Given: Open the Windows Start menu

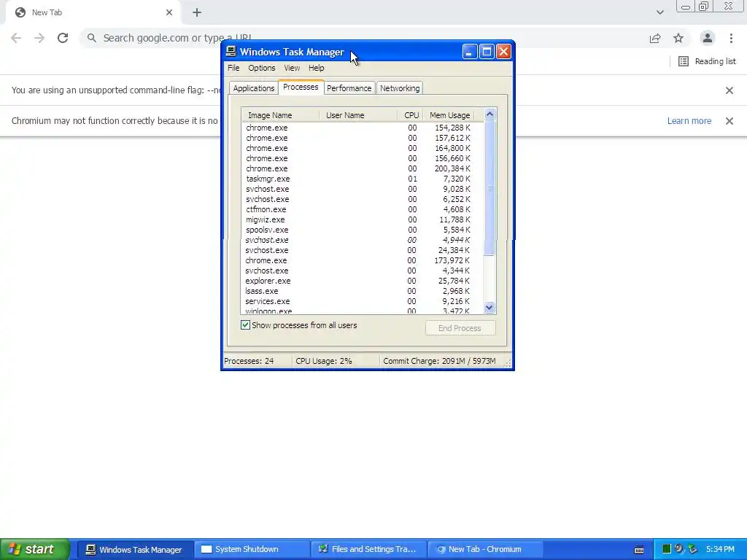Looking at the screenshot, I should point(34,549).
